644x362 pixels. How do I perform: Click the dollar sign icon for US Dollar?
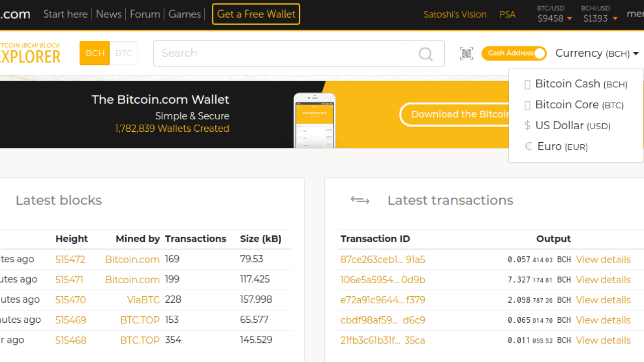coord(527,126)
